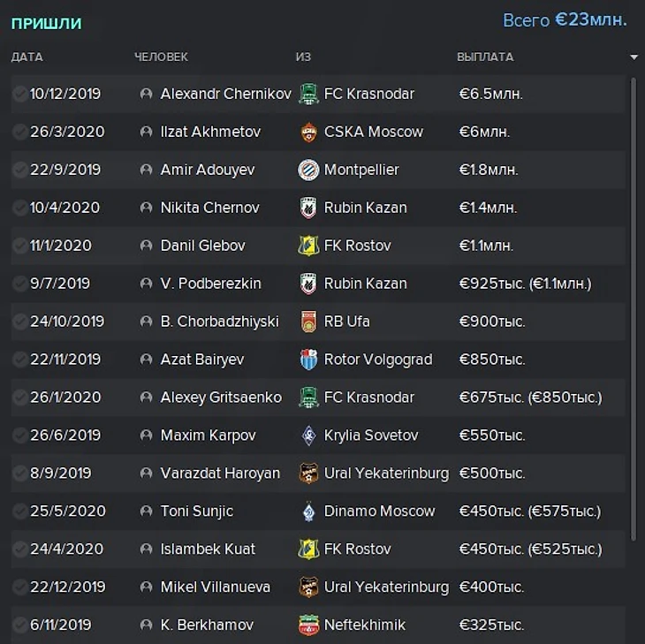Image resolution: width=645 pixels, height=644 pixels.
Task: Click the vertical scrollbar of the transfers list
Action: coord(633,309)
